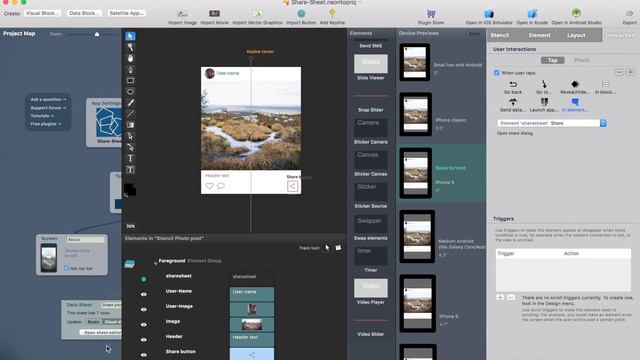Viewport: 640px width, 360px height.
Task: Open the Plugin Store
Action: (431, 17)
